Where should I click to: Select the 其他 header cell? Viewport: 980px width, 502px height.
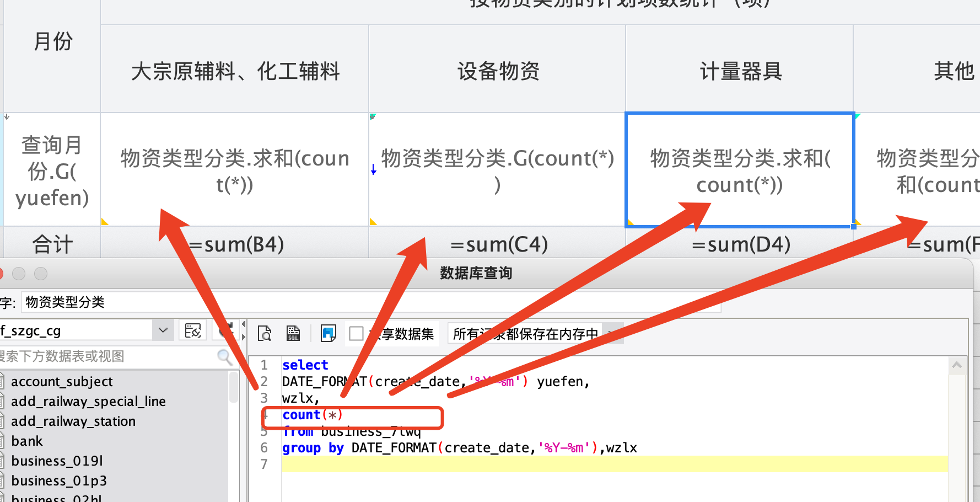[x=917, y=69]
